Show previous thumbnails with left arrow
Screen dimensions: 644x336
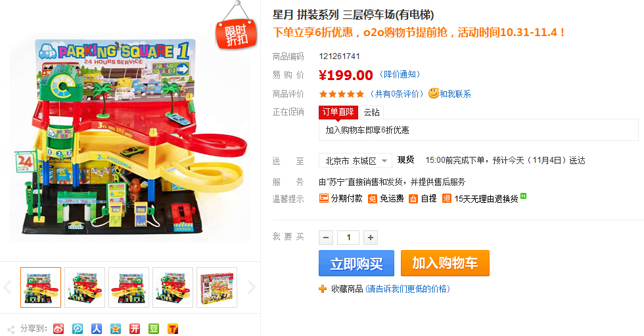(7, 287)
